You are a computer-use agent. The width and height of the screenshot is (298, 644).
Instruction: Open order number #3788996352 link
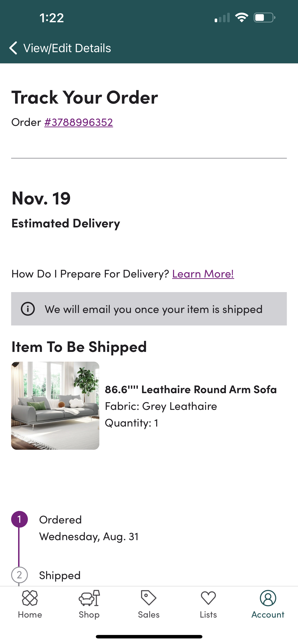79,122
